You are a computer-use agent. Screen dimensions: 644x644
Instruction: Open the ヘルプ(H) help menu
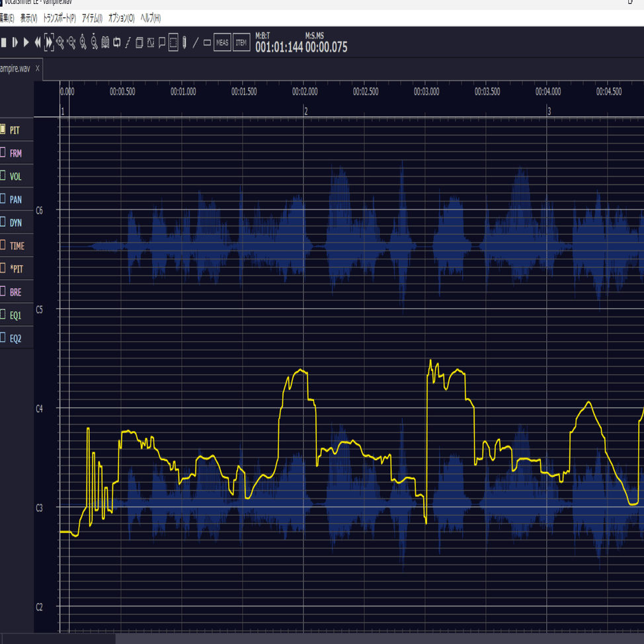151,18
